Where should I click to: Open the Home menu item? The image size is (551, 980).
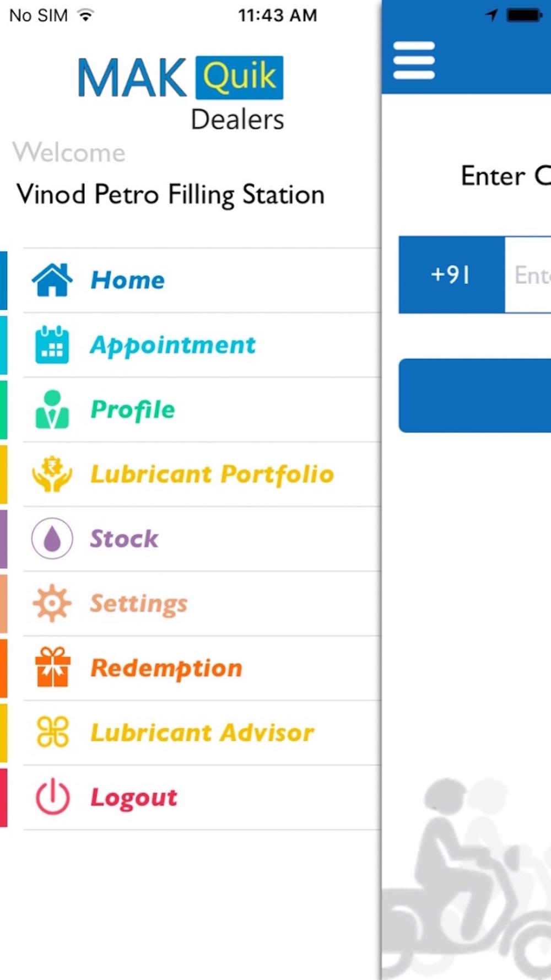tap(202, 280)
